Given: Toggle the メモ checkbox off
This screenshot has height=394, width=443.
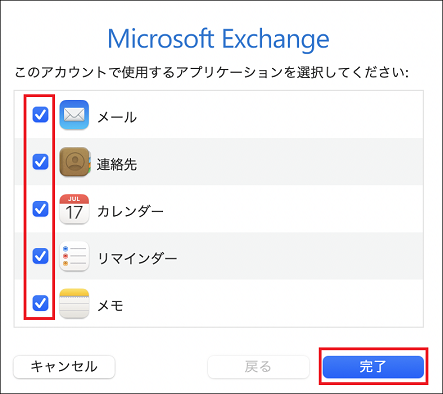Looking at the screenshot, I should pos(40,303).
